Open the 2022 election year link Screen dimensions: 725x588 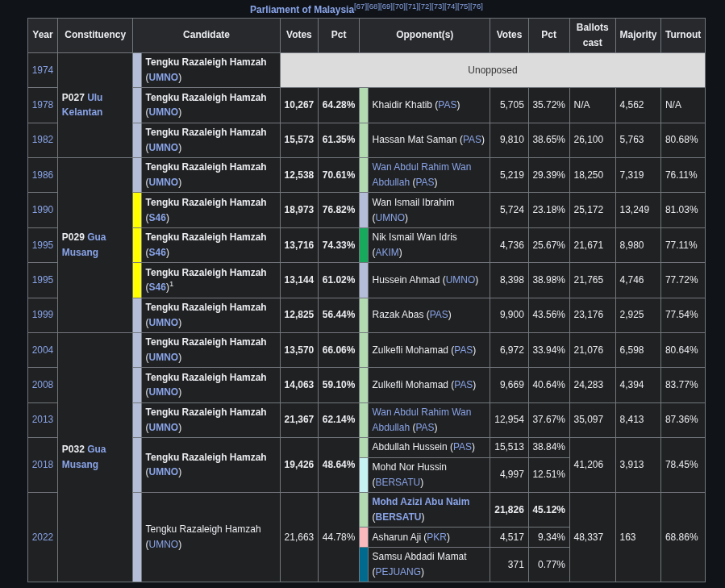coord(43,537)
